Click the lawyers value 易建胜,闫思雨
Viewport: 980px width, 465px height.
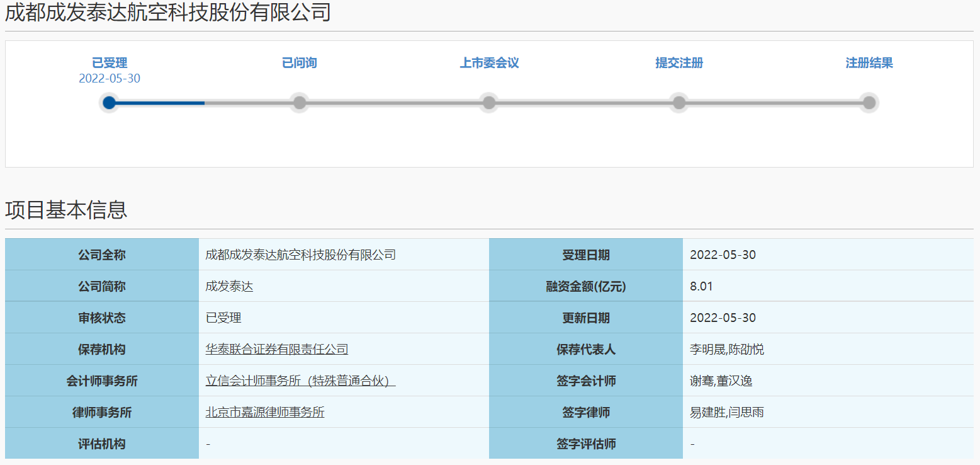point(727,413)
